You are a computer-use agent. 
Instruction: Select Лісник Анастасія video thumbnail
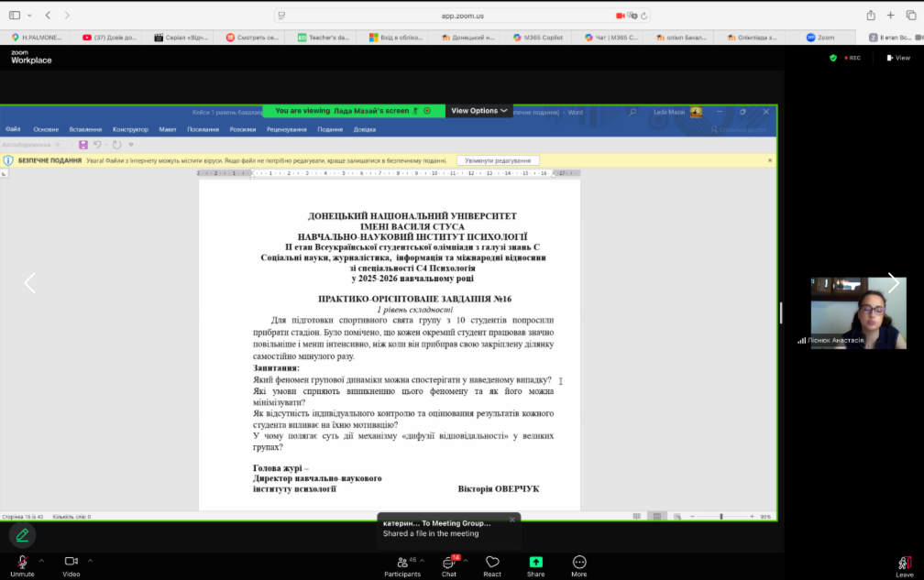point(859,313)
